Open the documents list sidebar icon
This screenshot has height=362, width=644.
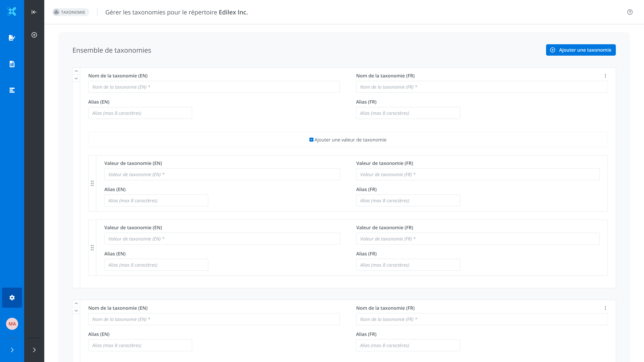(x=12, y=64)
